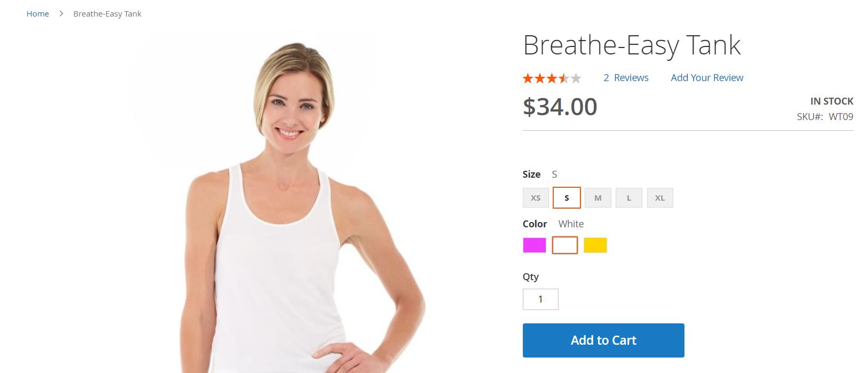Go to Home breadcrumb

pyautogui.click(x=38, y=14)
